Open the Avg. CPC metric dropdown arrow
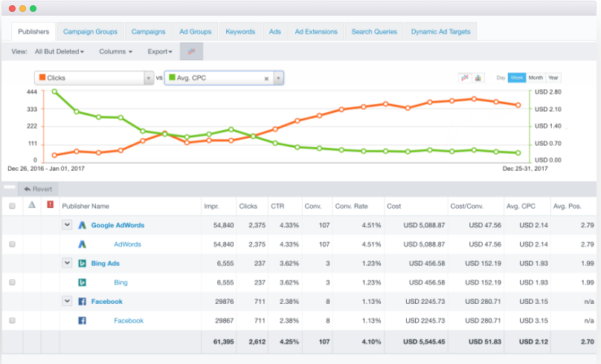601x364 pixels. tap(278, 78)
